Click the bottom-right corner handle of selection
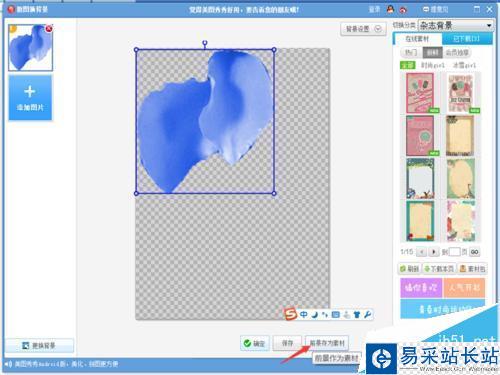 coord(274,193)
